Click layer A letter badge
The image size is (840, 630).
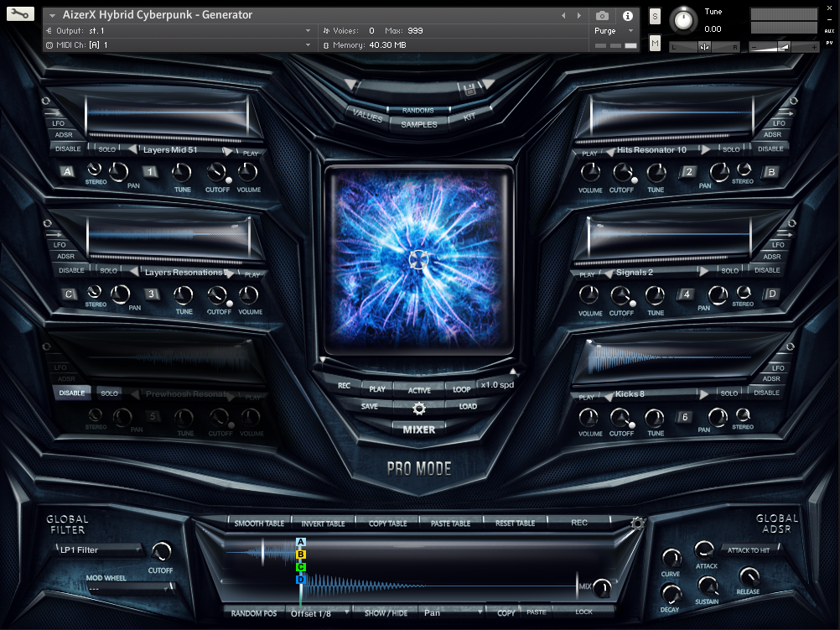coord(67,172)
